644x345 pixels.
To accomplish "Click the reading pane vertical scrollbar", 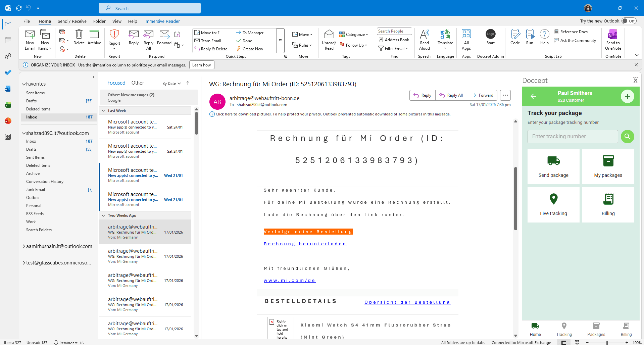I will click(x=515, y=199).
